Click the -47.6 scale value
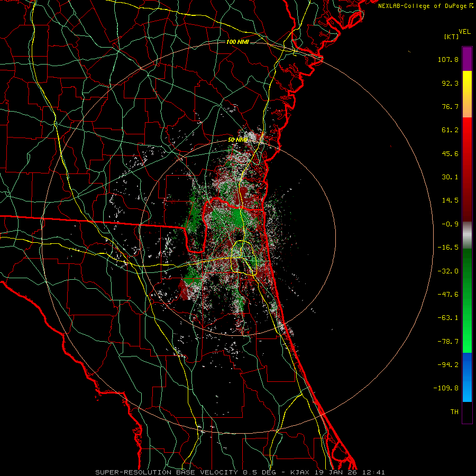 click(448, 295)
